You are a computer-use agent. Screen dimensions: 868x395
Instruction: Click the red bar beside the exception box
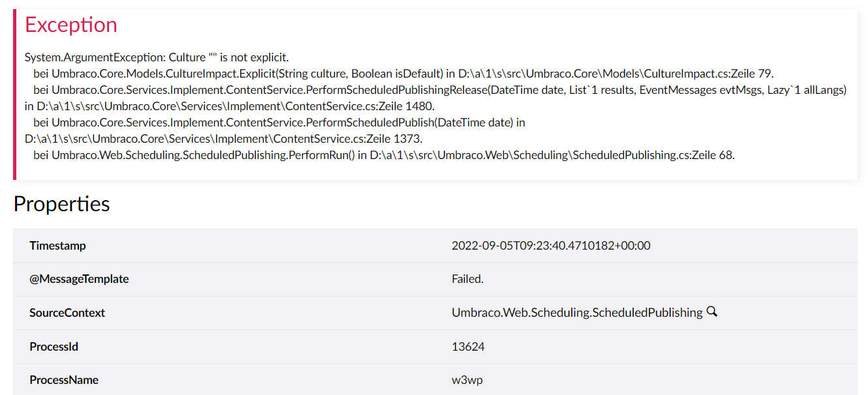click(x=14, y=95)
